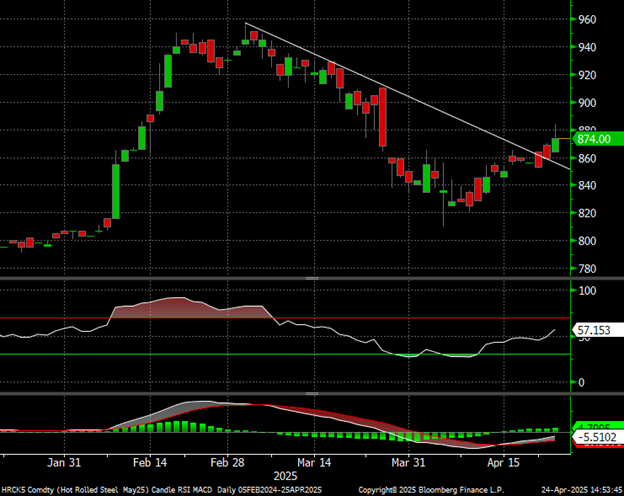Click the MACD value label -5.5102
624x496 pixels.
(x=595, y=438)
